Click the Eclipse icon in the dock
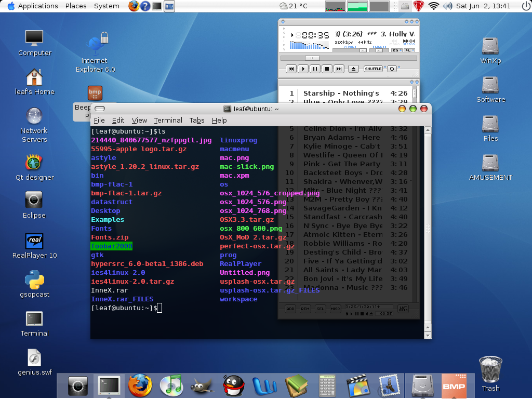This screenshot has height=399, width=532. (x=78, y=385)
